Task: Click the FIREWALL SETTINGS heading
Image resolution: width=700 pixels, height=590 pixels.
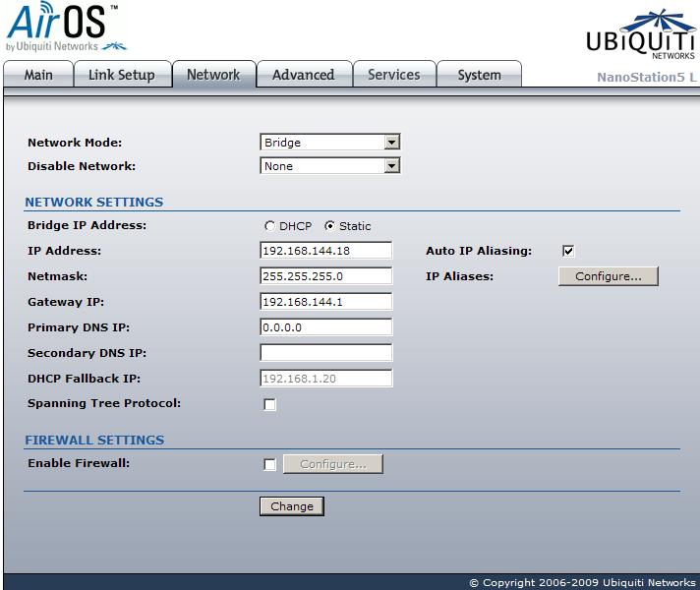Action: tap(94, 441)
